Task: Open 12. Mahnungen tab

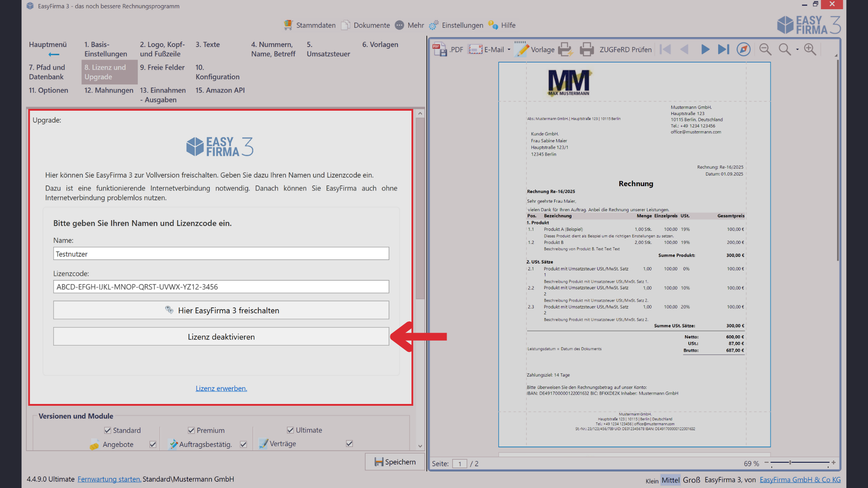Action: pos(108,90)
